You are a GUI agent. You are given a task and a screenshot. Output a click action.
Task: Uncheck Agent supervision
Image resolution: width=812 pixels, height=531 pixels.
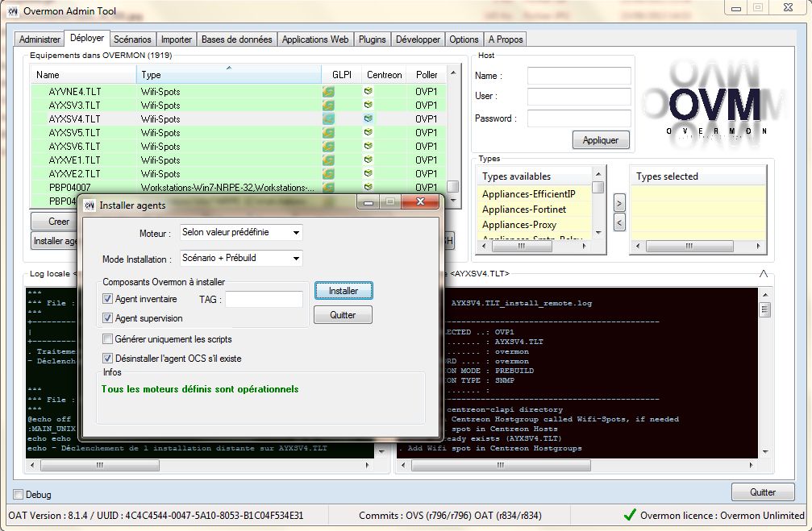[107, 317]
